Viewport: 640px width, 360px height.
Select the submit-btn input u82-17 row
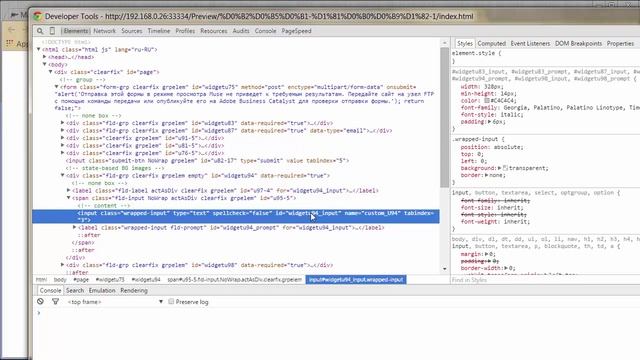coord(207,160)
